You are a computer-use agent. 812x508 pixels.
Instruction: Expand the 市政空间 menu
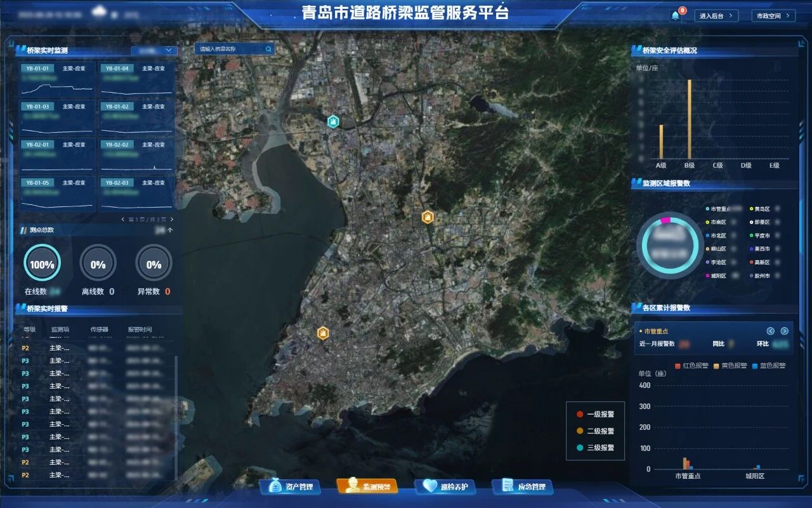[x=773, y=16]
